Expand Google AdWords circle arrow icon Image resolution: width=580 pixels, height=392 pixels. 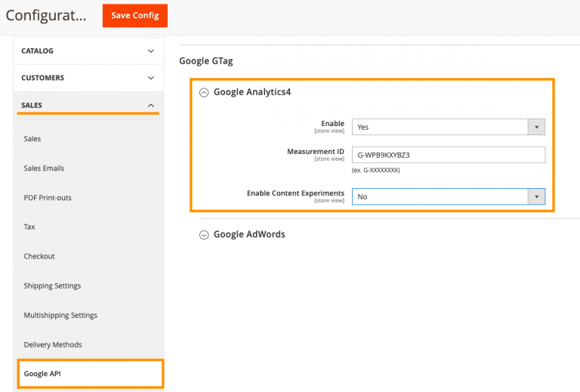click(x=204, y=235)
